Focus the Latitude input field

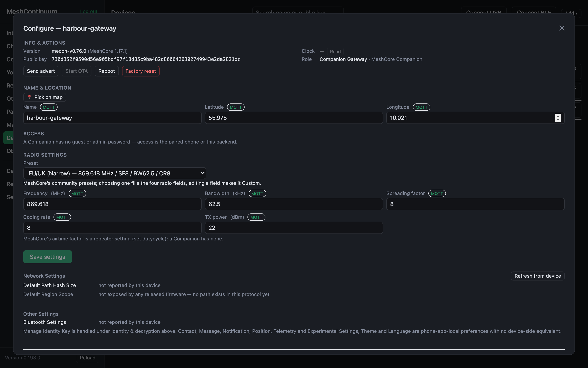pos(294,118)
